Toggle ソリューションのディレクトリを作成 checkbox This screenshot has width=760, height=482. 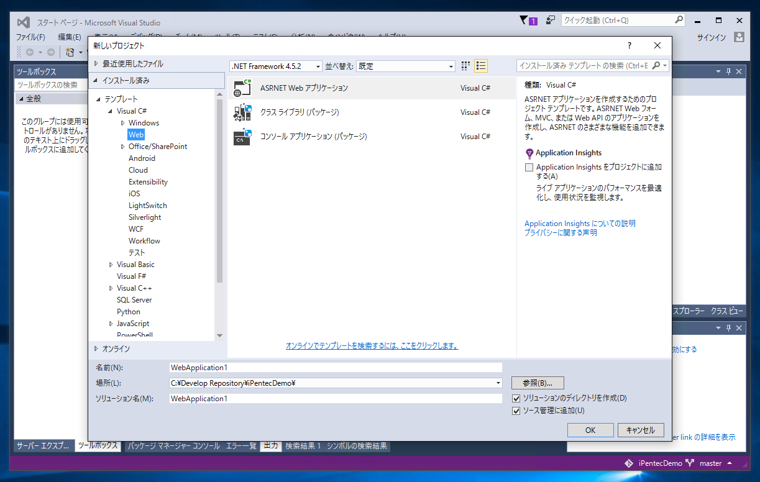tap(516, 398)
